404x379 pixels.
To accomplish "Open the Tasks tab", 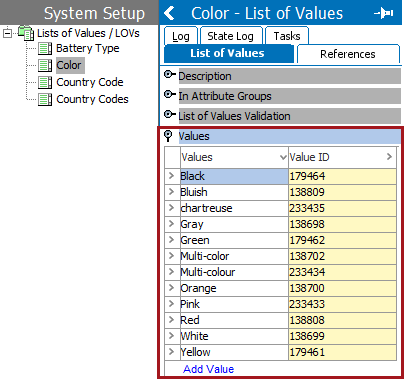I will coord(287,36).
